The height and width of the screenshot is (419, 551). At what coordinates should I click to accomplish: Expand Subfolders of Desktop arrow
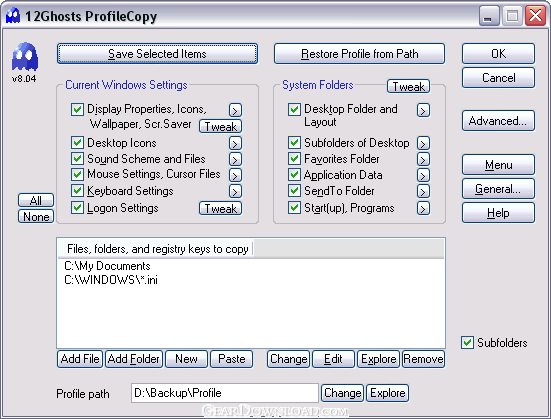pos(423,143)
